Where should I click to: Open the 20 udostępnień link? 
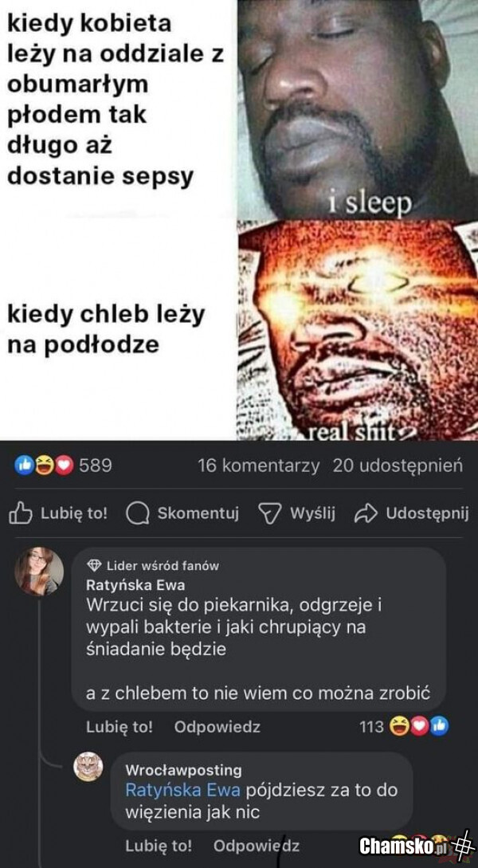pyautogui.click(x=398, y=466)
